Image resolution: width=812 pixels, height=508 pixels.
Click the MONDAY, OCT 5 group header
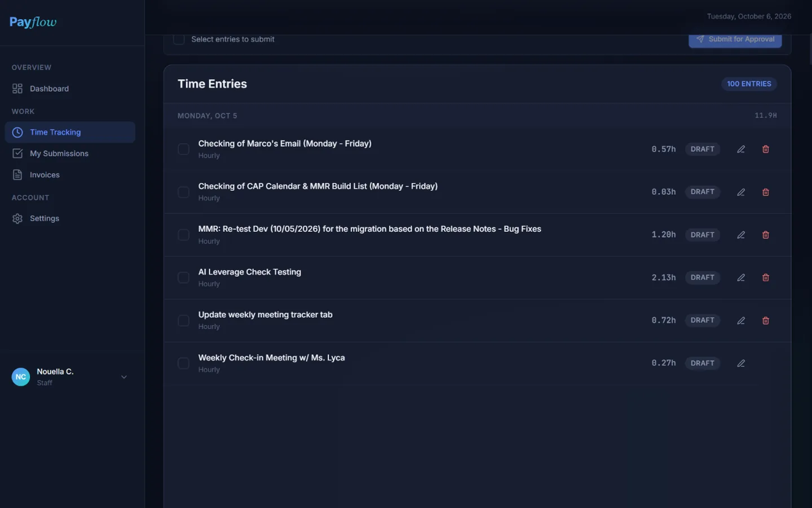click(208, 116)
